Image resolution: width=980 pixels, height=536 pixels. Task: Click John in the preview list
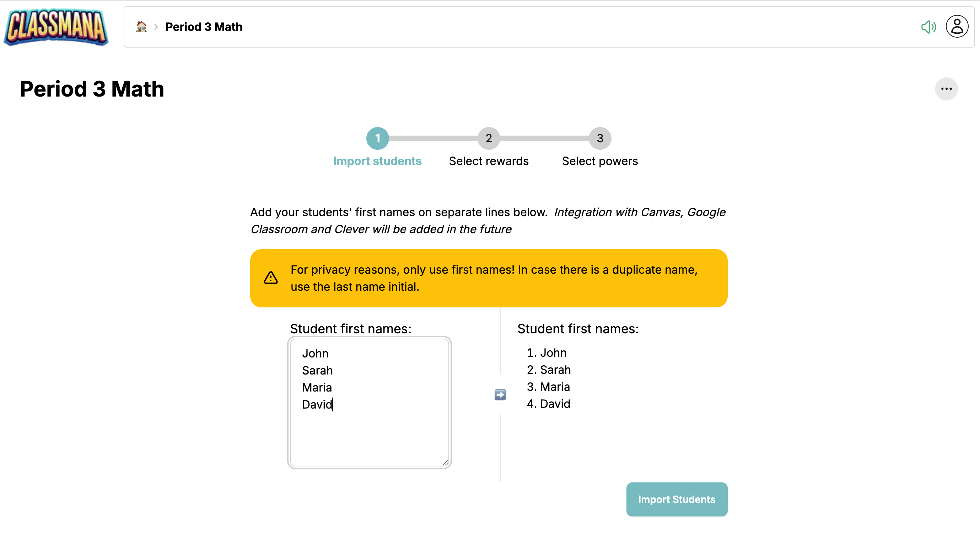point(553,353)
